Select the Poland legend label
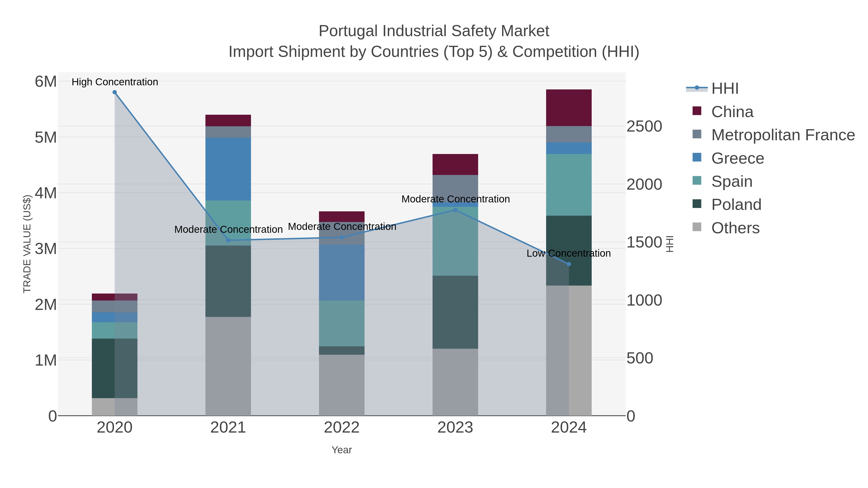This screenshot has width=868, height=488. pos(736,204)
